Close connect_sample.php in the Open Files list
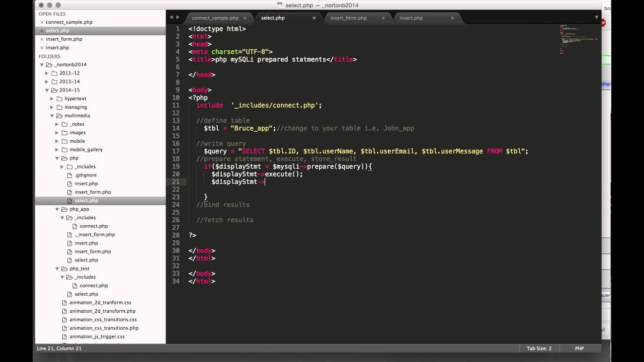 [41, 22]
